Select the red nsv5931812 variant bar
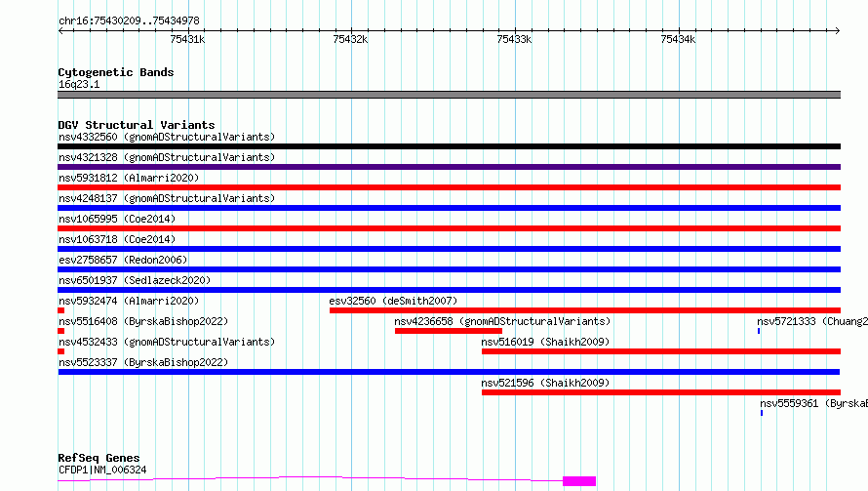Viewport: 868px width, 491px height. [449, 187]
